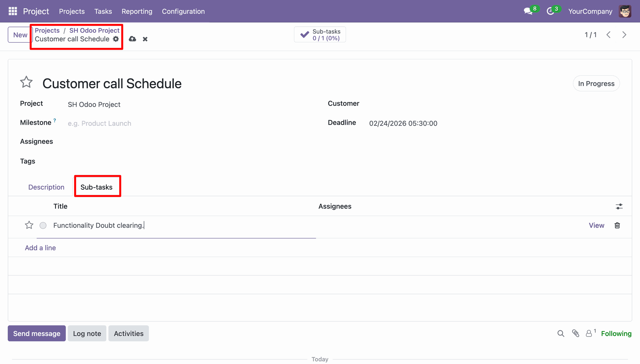The image size is (640, 364).
Task: Click Add a line link
Action: pos(40,248)
